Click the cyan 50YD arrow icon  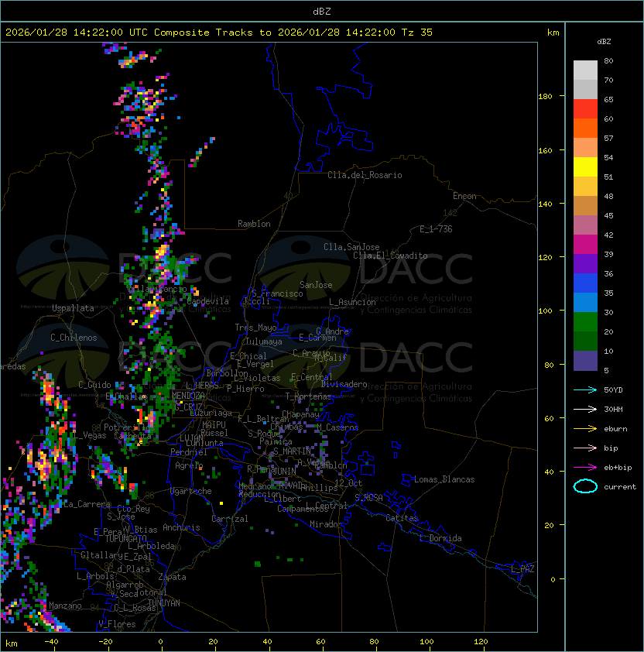coord(585,389)
